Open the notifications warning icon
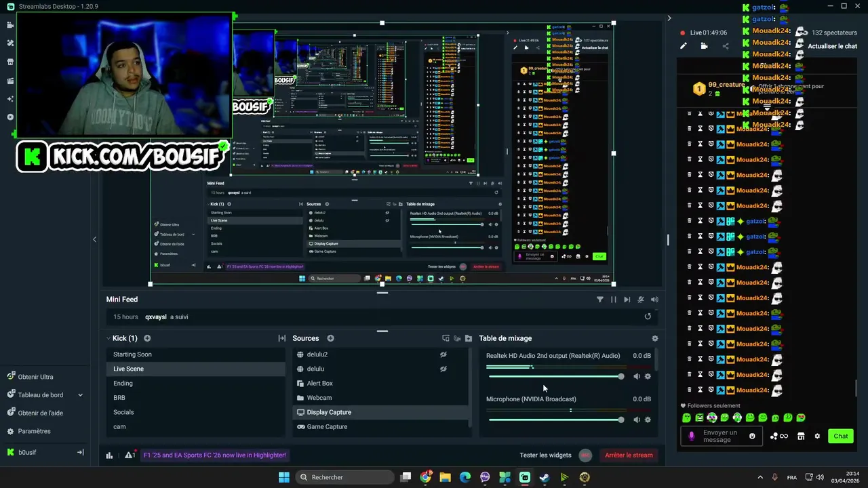868x488 pixels. click(x=129, y=455)
